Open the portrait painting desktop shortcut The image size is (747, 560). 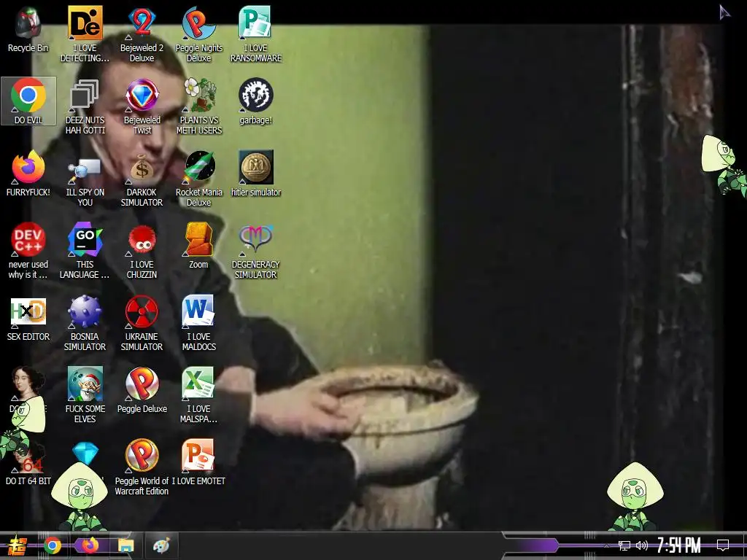[x=28, y=384]
